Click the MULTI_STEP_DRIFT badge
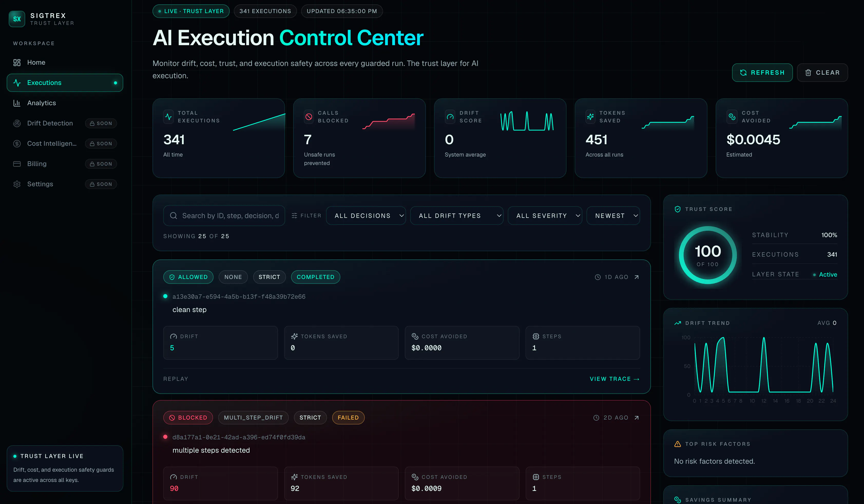 click(253, 418)
